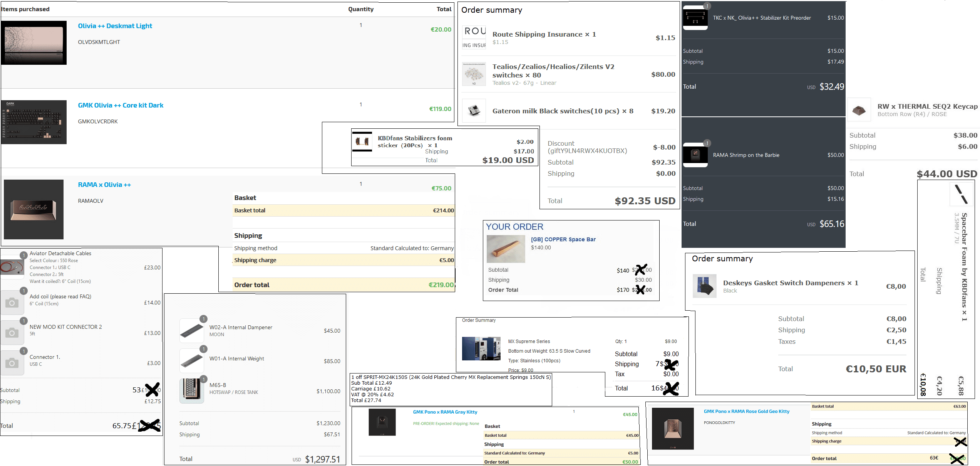Open GMK Pono x RAMA Rose Gold Geo Kitty link
The image size is (980, 466).
click(746, 411)
